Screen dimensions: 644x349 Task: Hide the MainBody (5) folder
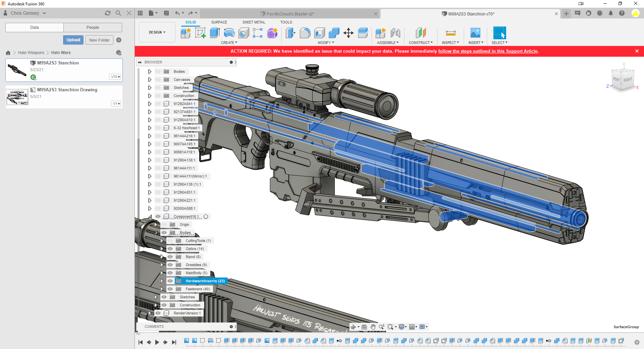[x=170, y=273]
